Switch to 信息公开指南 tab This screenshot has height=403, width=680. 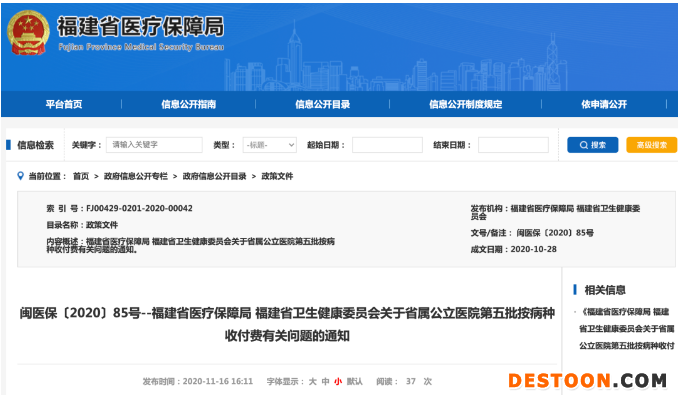pyautogui.click(x=189, y=104)
